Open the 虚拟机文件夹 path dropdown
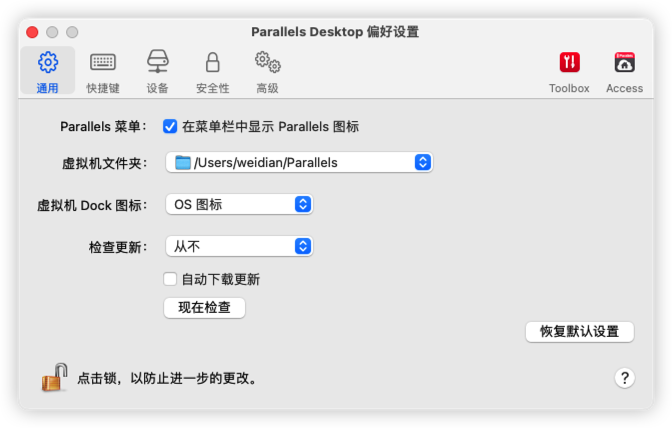 [299, 162]
